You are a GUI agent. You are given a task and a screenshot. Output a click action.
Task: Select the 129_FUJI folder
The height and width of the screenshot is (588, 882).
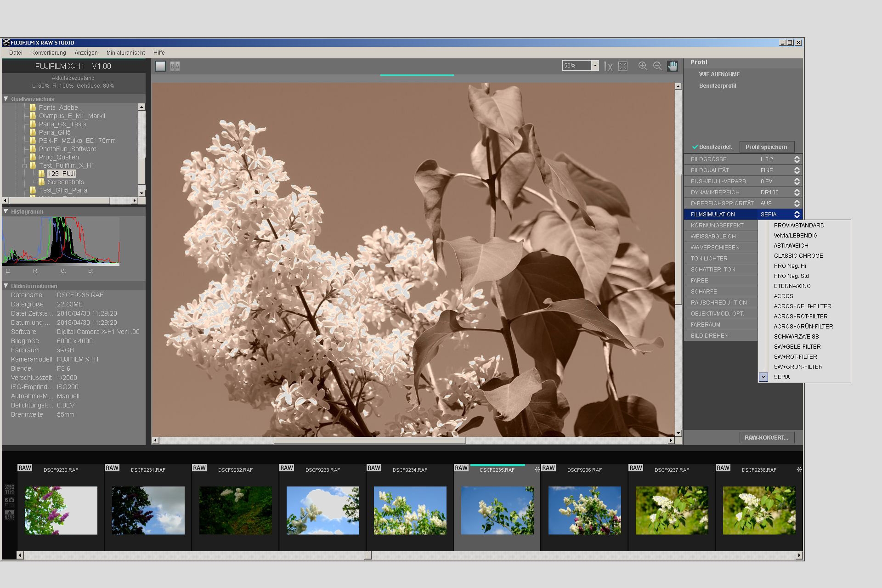[x=61, y=174]
